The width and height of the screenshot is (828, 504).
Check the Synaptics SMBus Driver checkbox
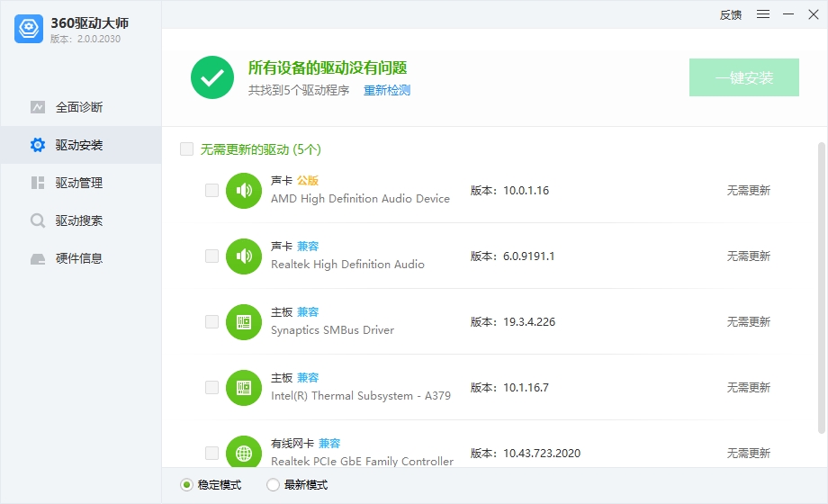point(211,321)
